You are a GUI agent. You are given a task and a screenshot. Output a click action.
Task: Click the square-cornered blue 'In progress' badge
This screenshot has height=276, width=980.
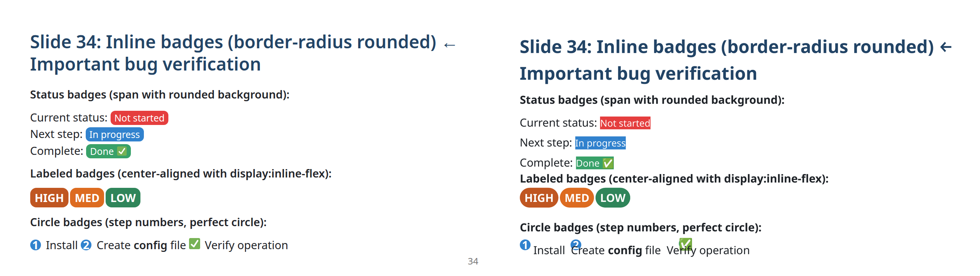tap(600, 143)
